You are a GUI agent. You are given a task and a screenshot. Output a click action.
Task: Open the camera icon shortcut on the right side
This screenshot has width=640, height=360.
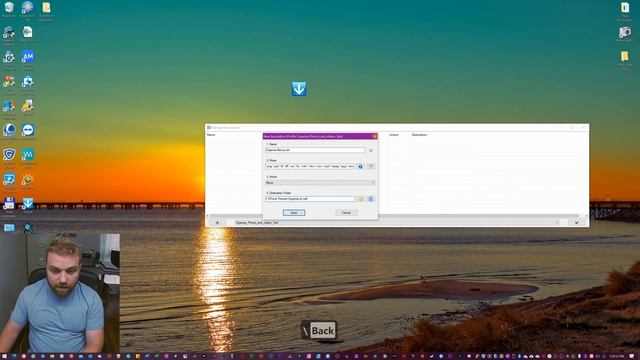(624, 32)
